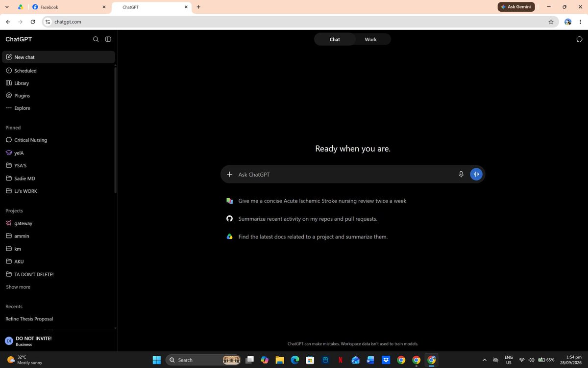
Task: Open the pinned yelA item
Action: [59, 153]
